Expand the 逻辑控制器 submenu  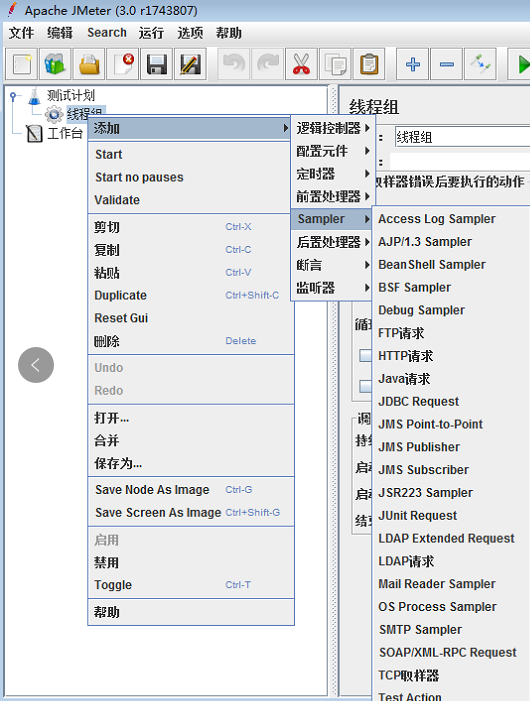click(x=333, y=128)
